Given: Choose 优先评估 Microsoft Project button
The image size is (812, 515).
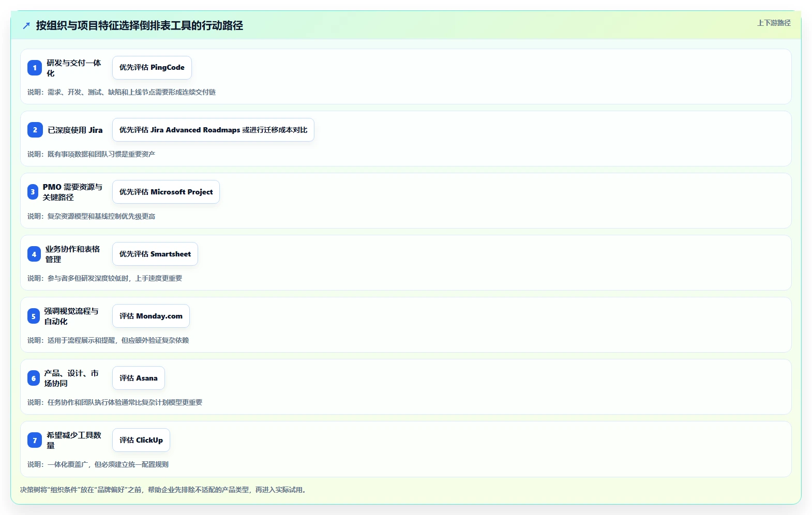Looking at the screenshot, I should (166, 192).
